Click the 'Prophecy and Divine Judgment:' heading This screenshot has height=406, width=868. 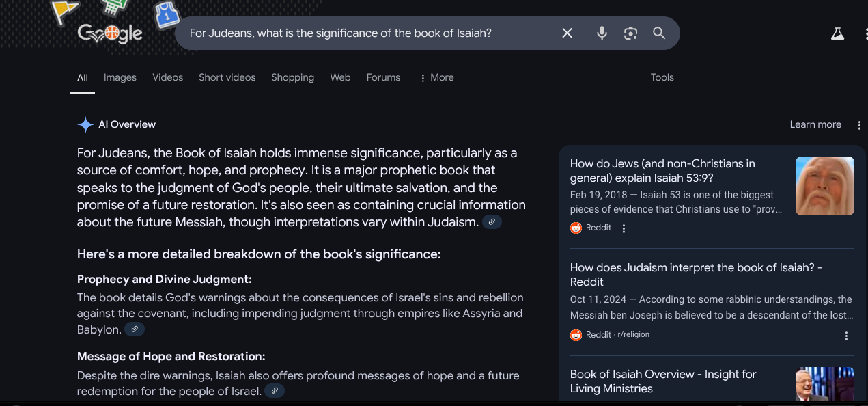[x=165, y=279]
